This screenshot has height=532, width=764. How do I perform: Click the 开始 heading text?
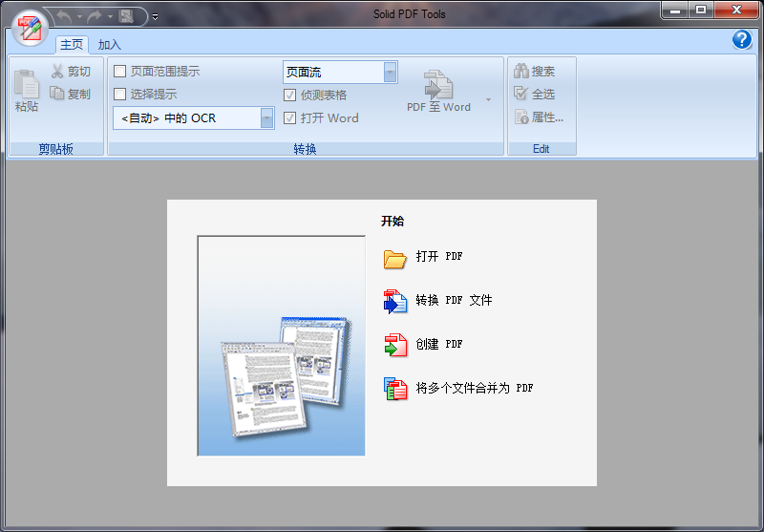point(393,222)
